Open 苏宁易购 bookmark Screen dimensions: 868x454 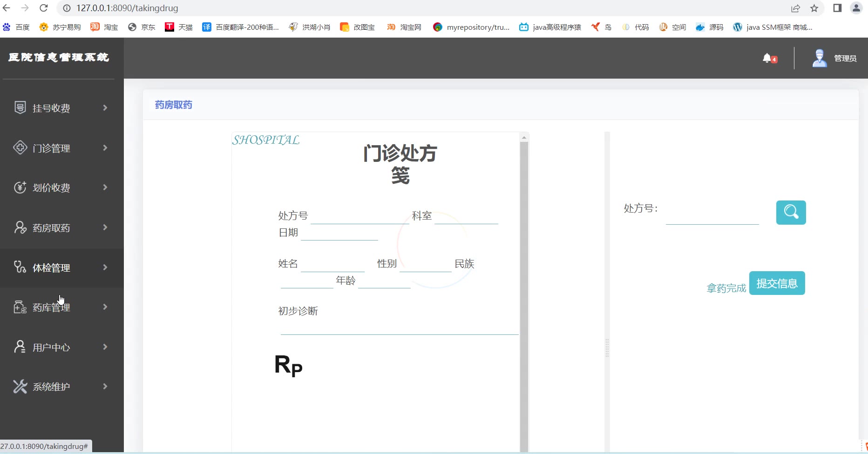(60, 27)
